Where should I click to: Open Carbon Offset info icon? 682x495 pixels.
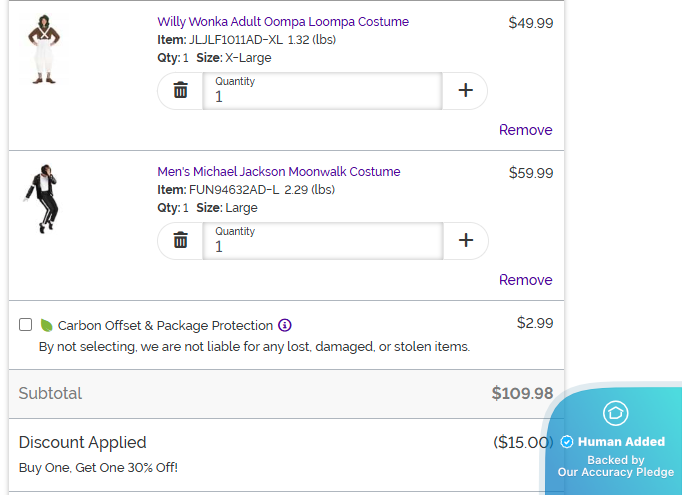pos(285,325)
